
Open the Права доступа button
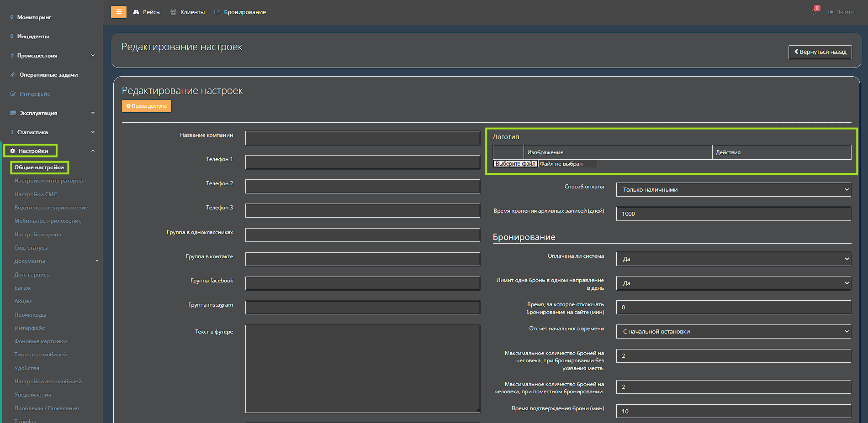click(146, 106)
